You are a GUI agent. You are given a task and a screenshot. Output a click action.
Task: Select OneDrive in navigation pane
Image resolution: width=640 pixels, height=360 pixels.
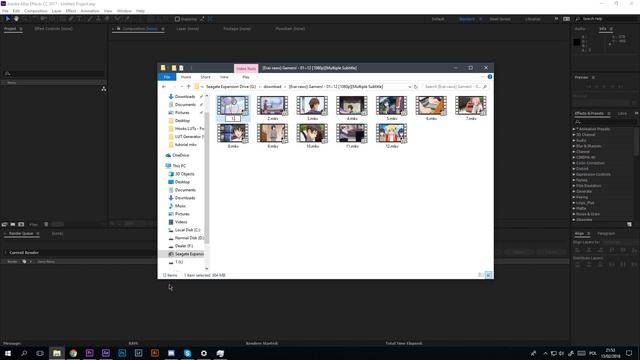tap(177, 156)
